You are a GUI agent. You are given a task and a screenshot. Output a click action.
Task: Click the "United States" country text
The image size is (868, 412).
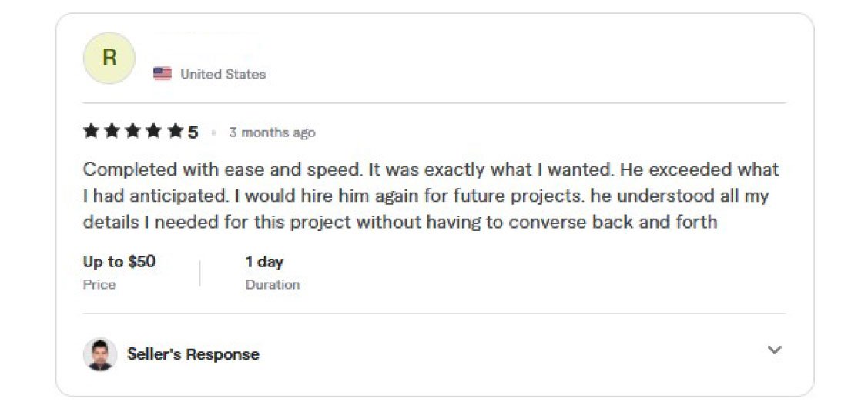point(223,74)
